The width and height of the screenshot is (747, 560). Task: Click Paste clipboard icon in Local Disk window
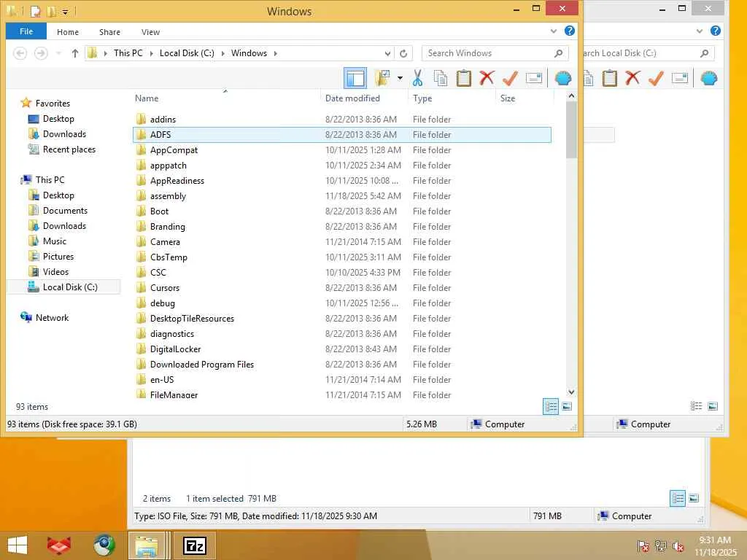click(609, 78)
